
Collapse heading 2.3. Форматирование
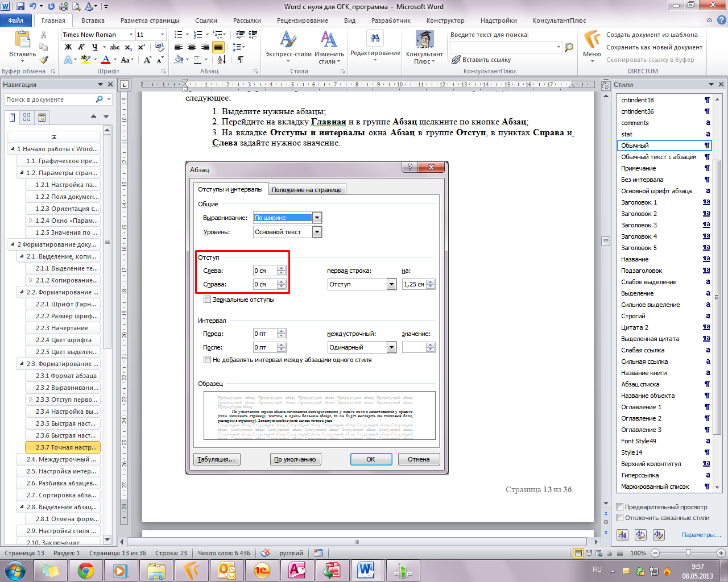pos(22,364)
